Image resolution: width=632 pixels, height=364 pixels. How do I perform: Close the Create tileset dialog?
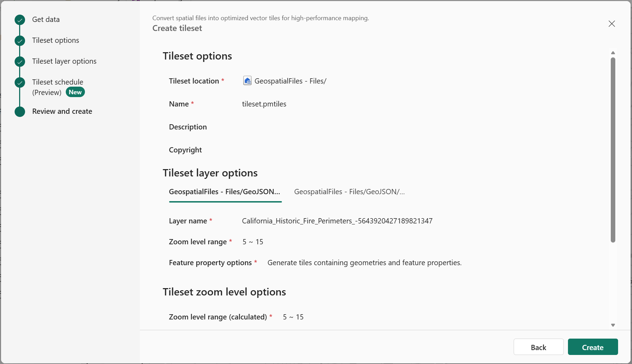pyautogui.click(x=611, y=24)
